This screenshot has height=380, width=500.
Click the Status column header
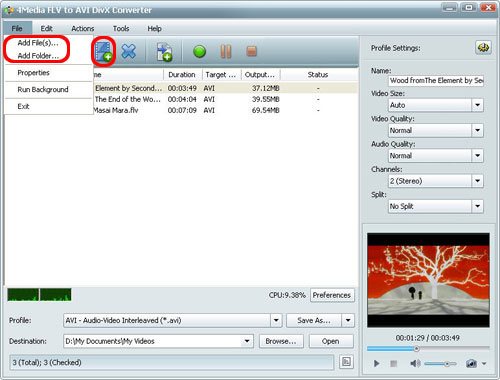(319, 75)
